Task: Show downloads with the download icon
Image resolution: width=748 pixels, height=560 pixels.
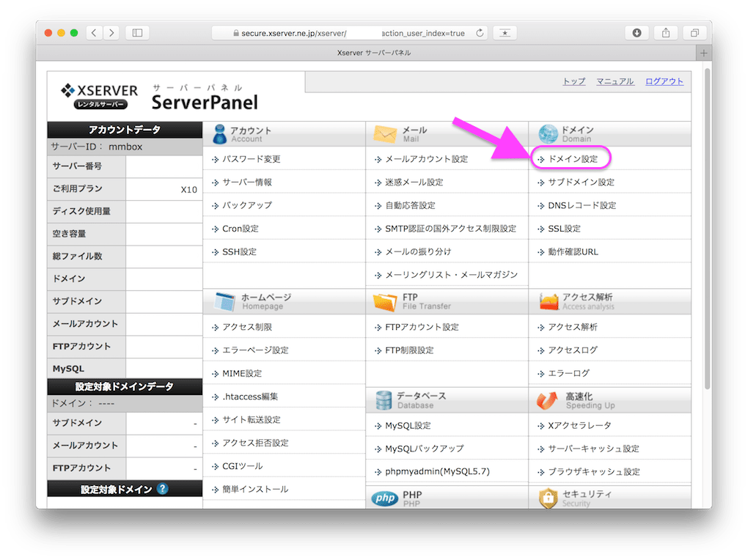Action: tap(637, 33)
